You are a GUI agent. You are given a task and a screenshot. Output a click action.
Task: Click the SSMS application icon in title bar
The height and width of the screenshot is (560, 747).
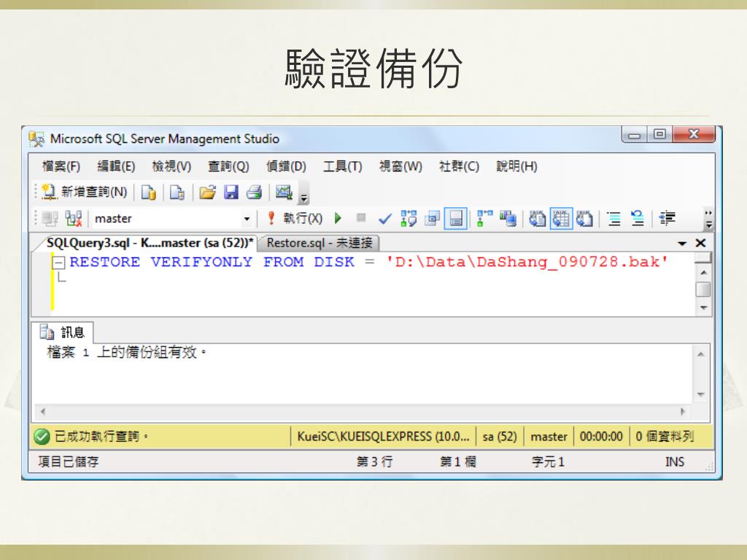click(36, 139)
